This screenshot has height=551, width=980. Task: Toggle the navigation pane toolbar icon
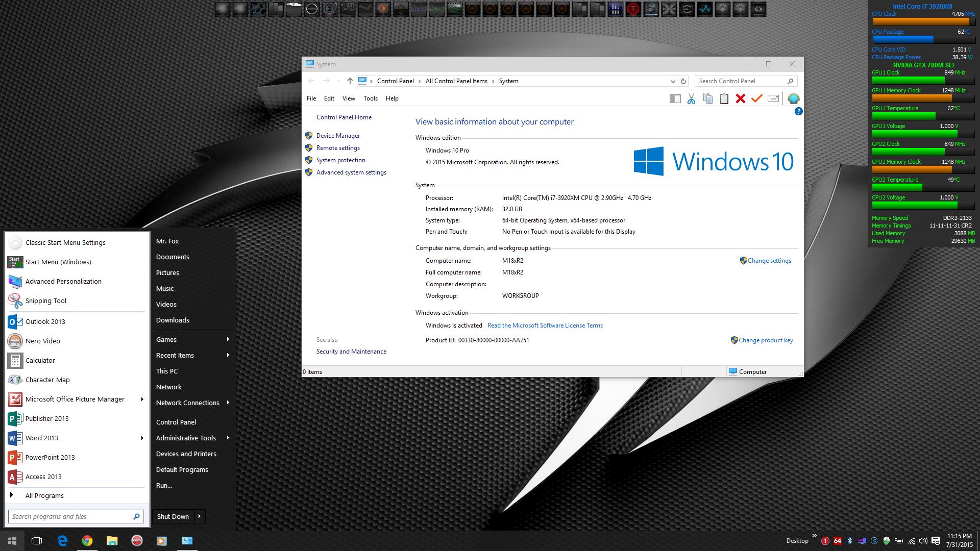(675, 99)
